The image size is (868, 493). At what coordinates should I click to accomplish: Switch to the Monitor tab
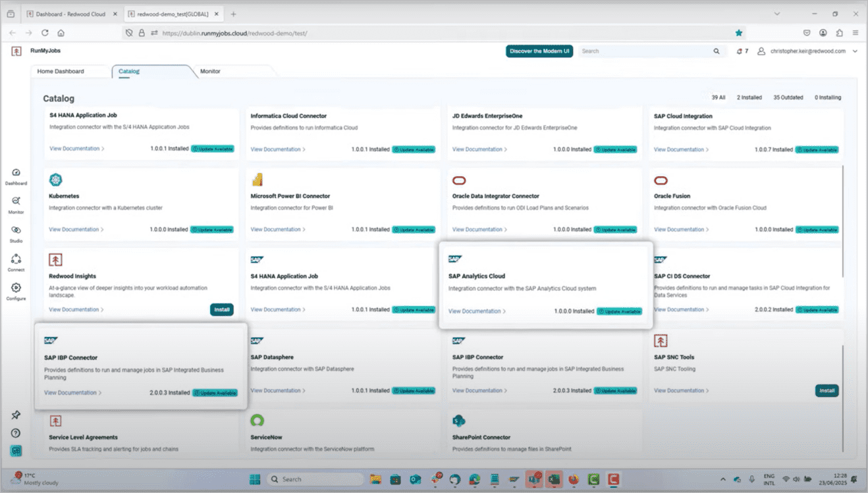(210, 71)
